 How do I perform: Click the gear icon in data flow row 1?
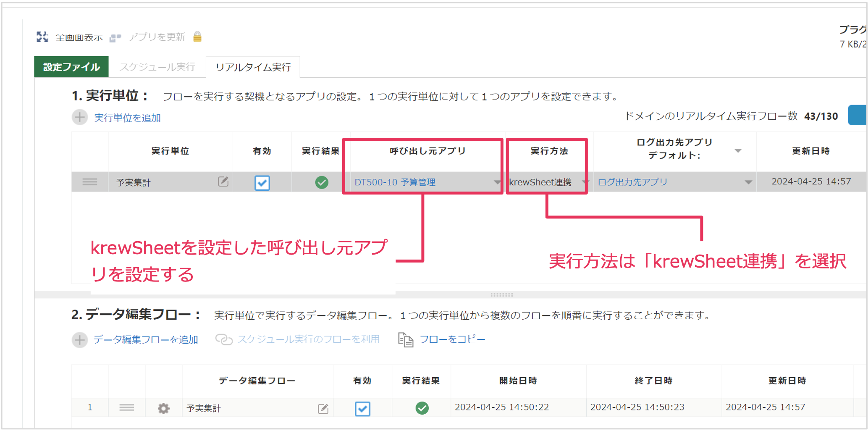163,408
